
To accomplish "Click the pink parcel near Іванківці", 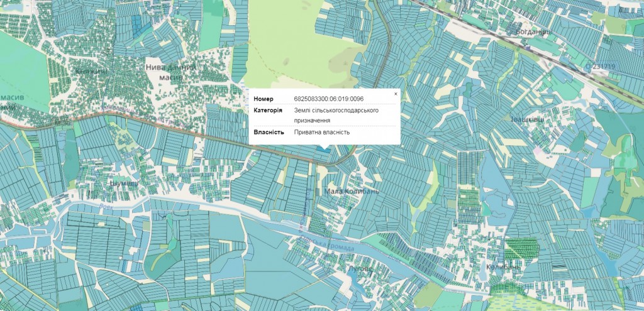I will click(x=538, y=150).
